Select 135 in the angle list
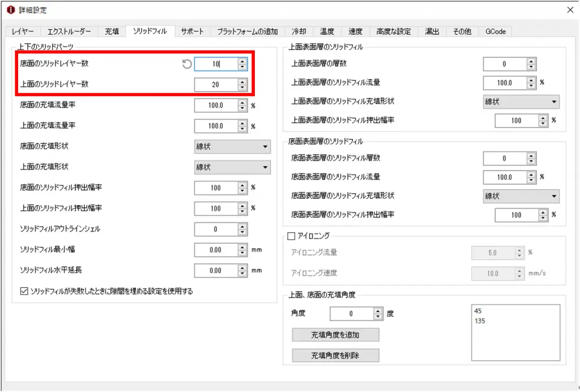The width and height of the screenshot is (580, 392). (481, 321)
